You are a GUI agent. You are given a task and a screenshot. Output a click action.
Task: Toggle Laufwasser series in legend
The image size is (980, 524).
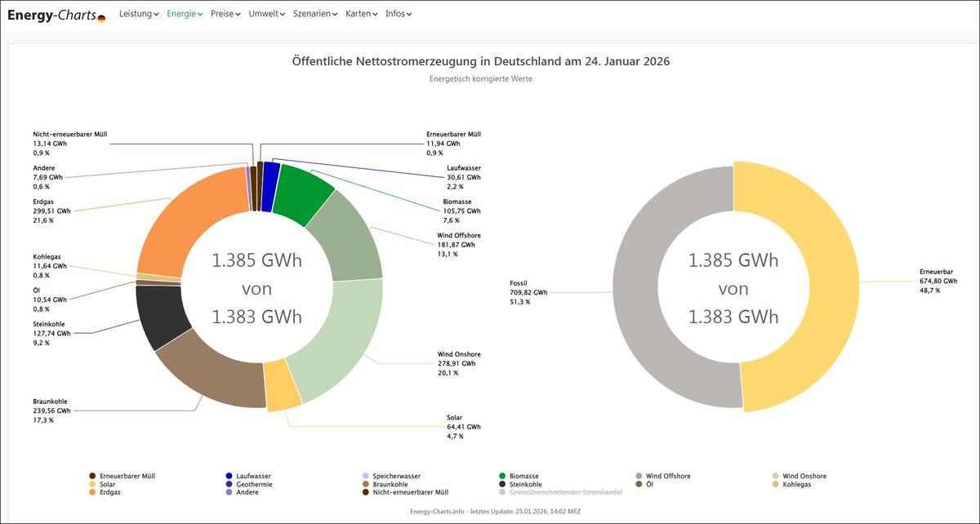tap(253, 476)
